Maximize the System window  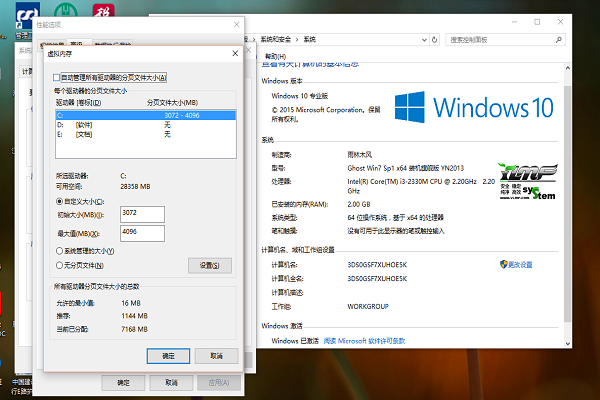pyautogui.click(x=537, y=22)
